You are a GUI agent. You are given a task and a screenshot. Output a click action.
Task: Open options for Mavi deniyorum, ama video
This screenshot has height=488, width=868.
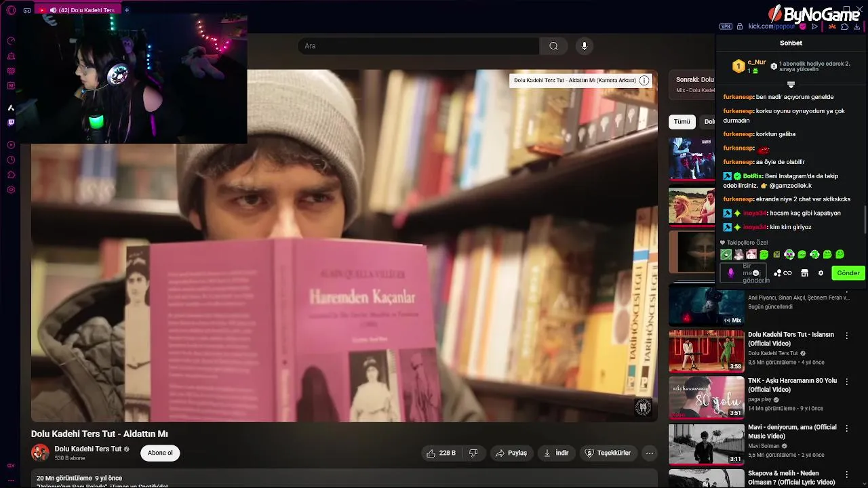click(x=846, y=428)
